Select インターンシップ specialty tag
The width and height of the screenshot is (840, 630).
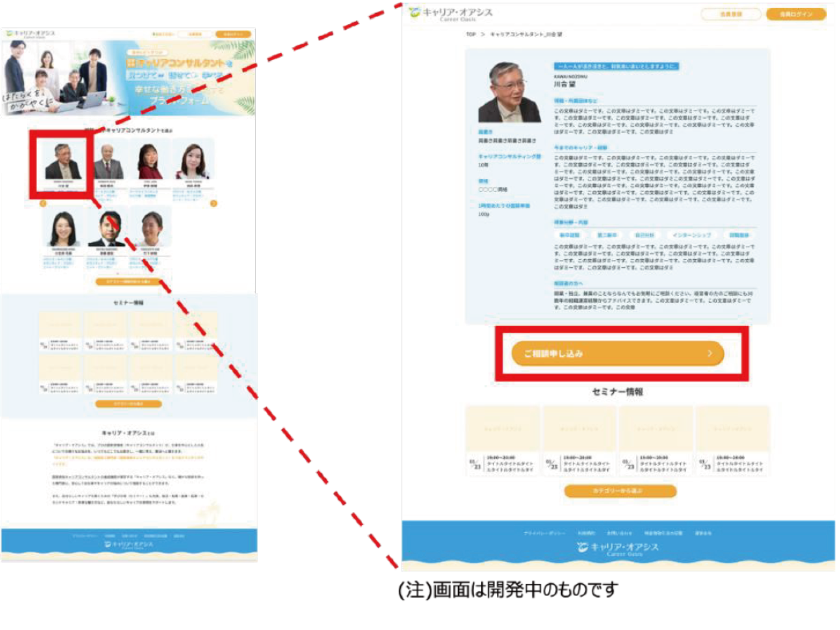(691, 235)
